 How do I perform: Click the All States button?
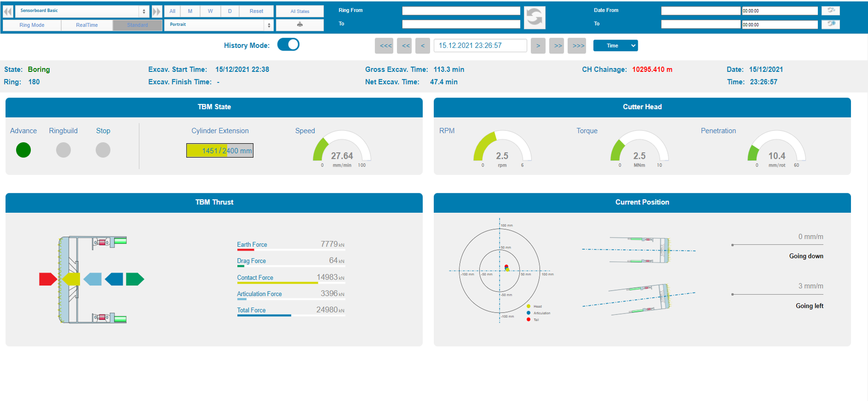300,11
